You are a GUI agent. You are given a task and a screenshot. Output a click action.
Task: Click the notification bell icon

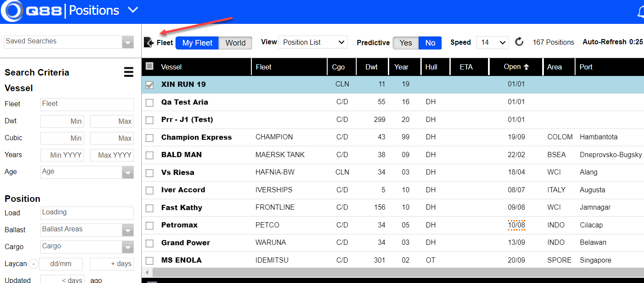pos(641,12)
